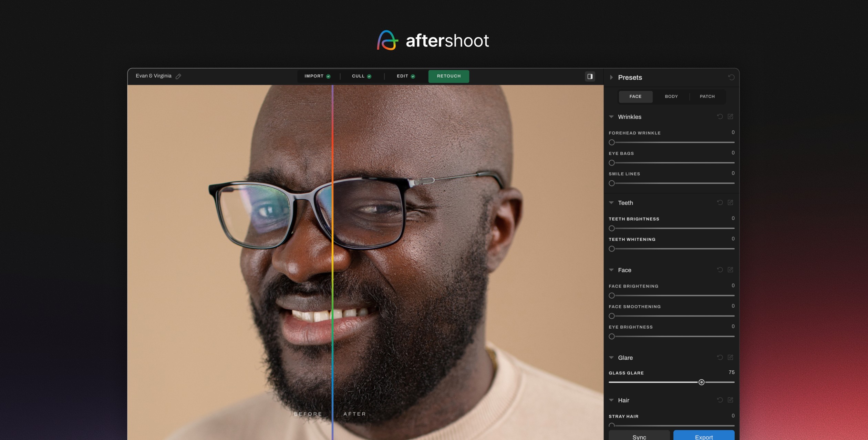Reset the Teeth section settings
The height and width of the screenshot is (440, 868).
pos(720,202)
